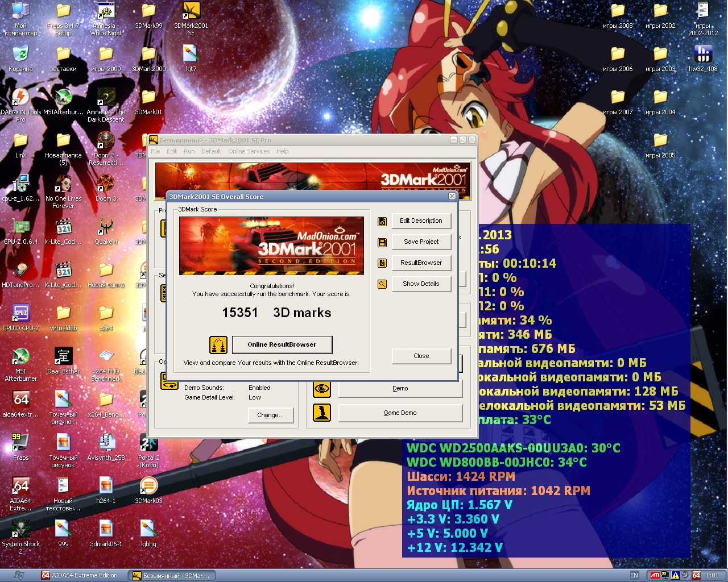Select the x264 FHD Benchmark icon
The height and width of the screenshot is (582, 728).
106,365
